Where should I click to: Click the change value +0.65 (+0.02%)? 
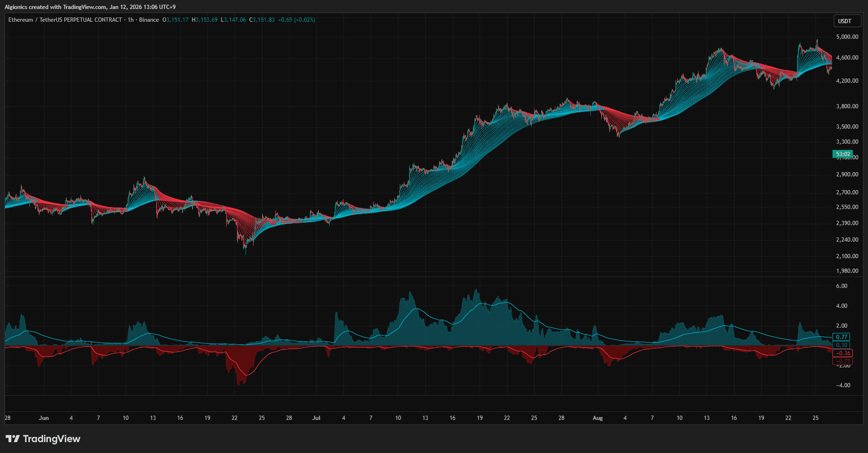297,20
